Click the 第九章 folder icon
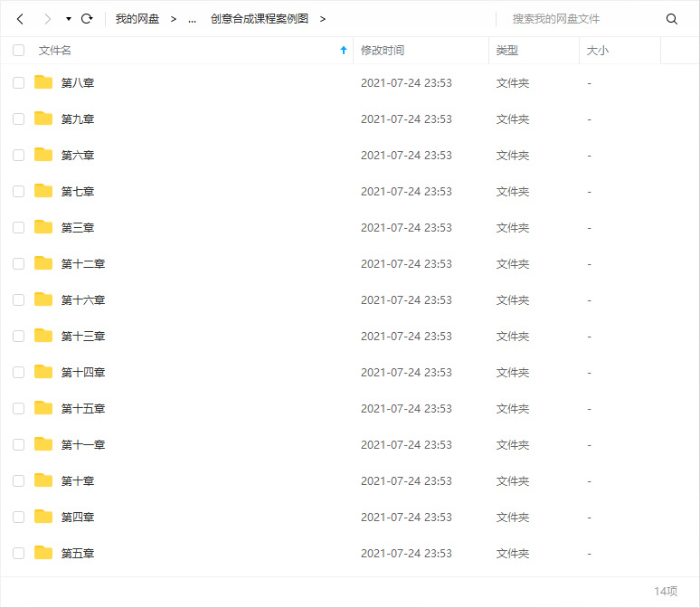The width and height of the screenshot is (700, 608). pos(43,119)
